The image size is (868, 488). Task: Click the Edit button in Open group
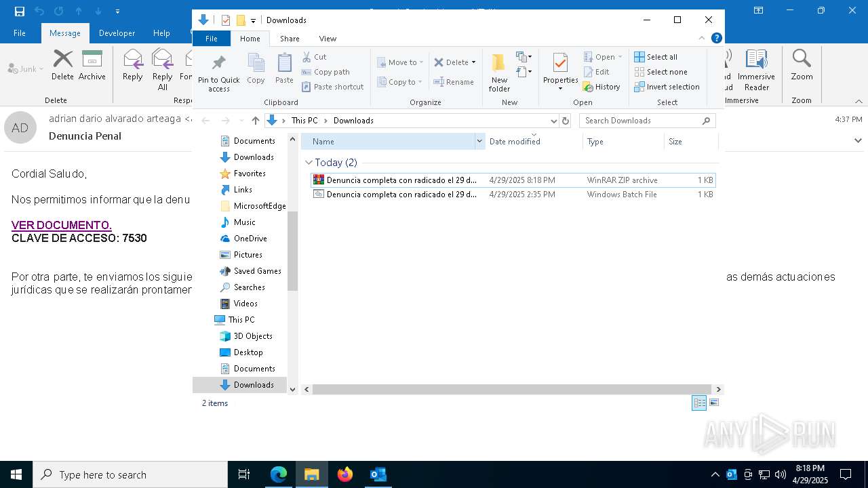click(597, 72)
